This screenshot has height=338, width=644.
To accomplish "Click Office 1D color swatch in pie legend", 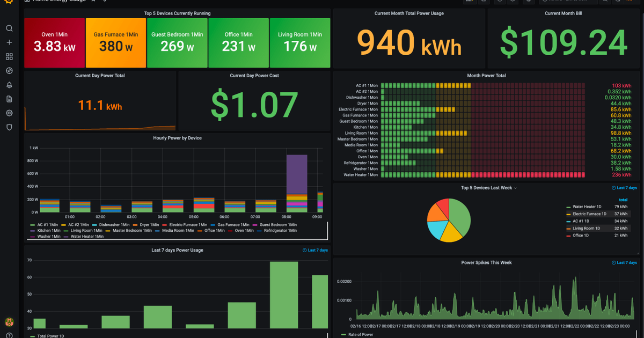I will pyautogui.click(x=569, y=236).
